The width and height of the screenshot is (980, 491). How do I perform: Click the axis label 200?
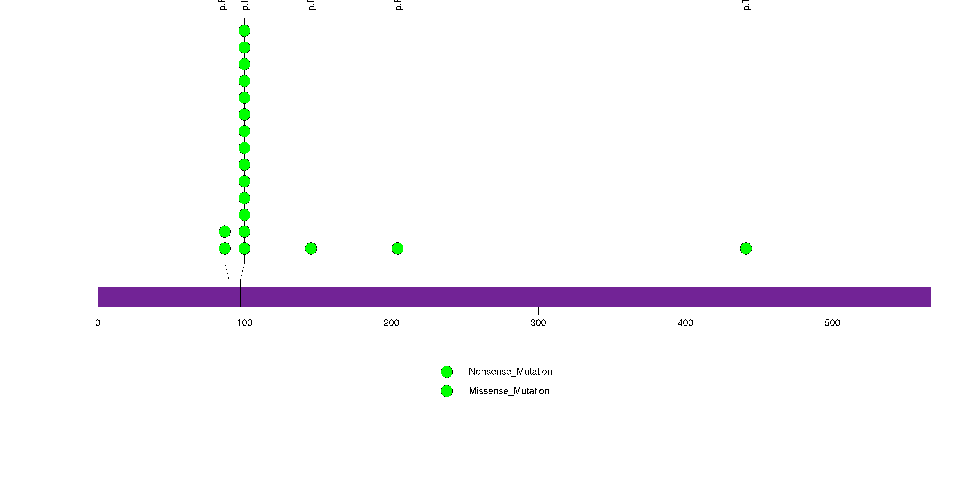point(392,323)
